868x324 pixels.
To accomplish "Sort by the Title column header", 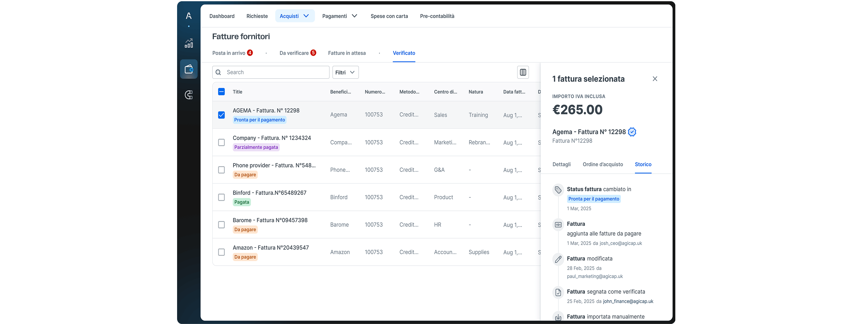I will [x=238, y=92].
